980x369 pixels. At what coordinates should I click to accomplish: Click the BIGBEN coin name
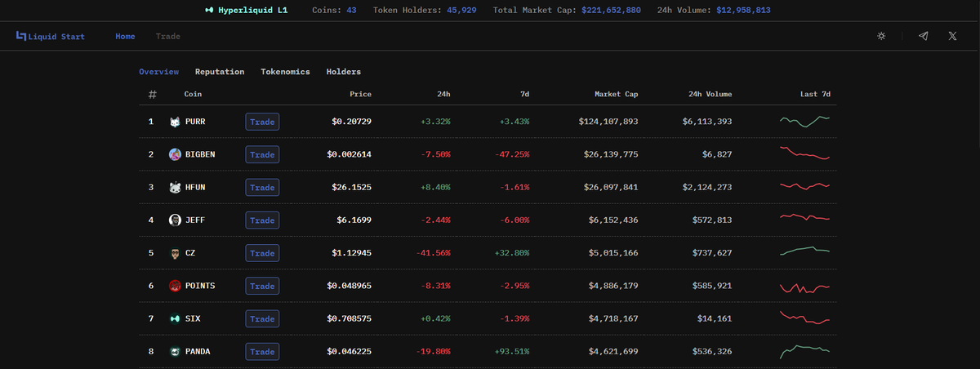pos(200,154)
